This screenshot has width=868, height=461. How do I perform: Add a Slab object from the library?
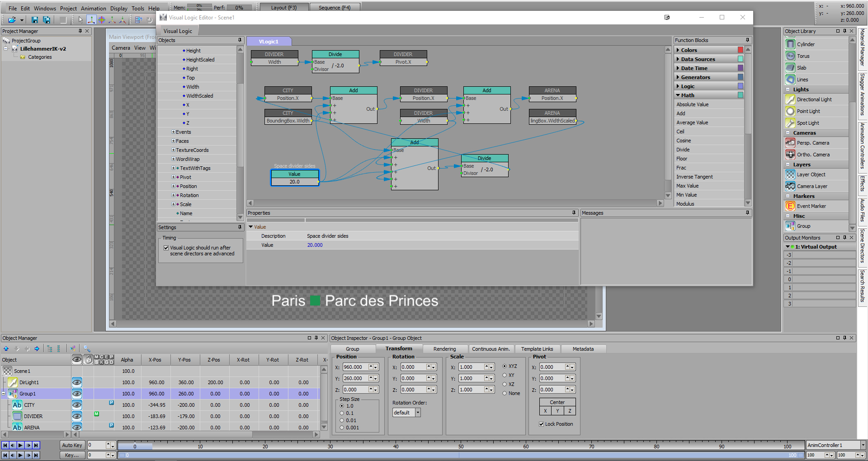click(802, 68)
